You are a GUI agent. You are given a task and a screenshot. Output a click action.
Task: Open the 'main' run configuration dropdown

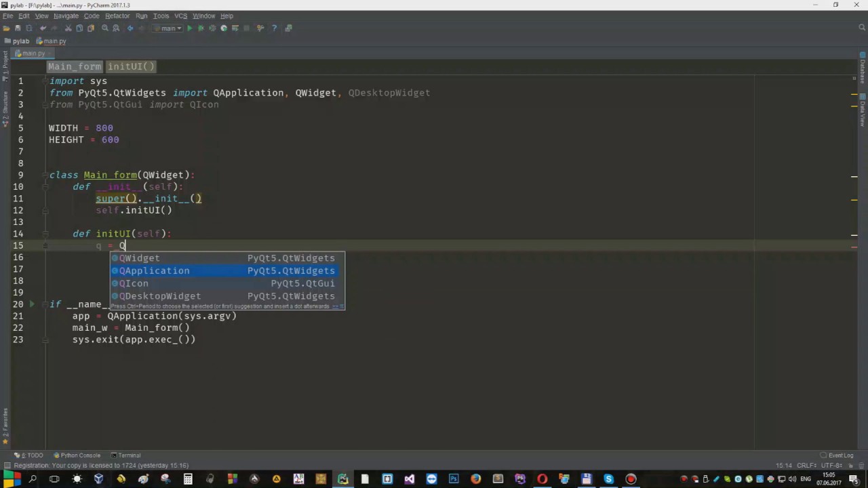point(167,28)
